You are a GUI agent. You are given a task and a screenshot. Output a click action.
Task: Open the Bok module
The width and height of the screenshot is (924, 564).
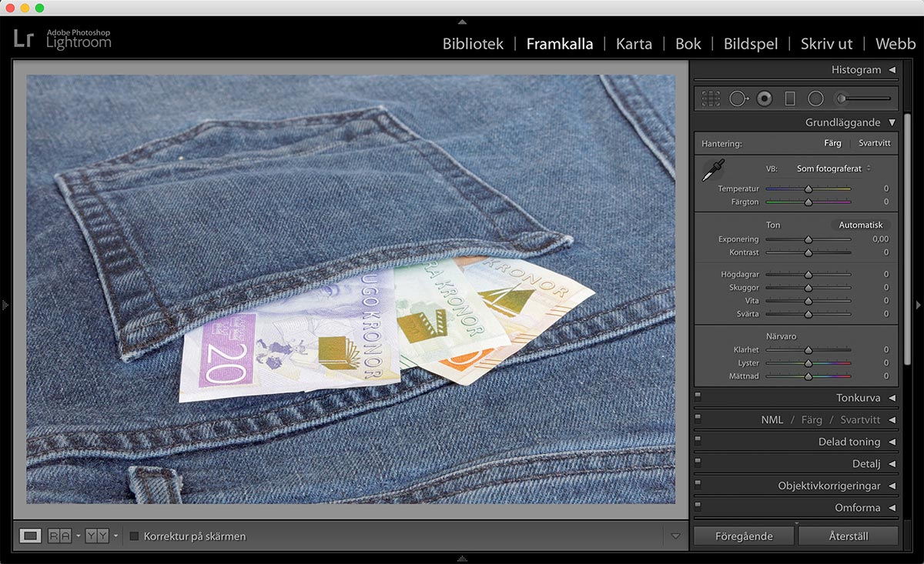click(688, 44)
